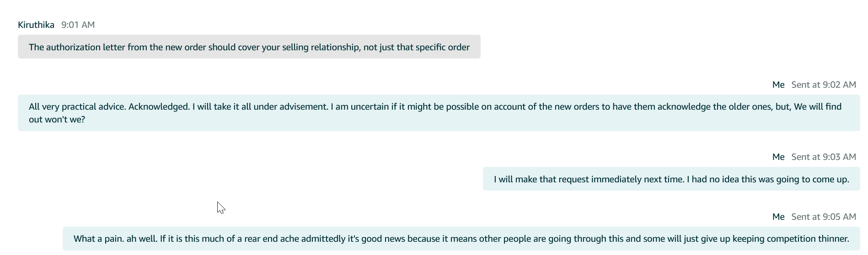868x255 pixels.
Task: Click "out won't we?" on the second line
Action: [57, 119]
